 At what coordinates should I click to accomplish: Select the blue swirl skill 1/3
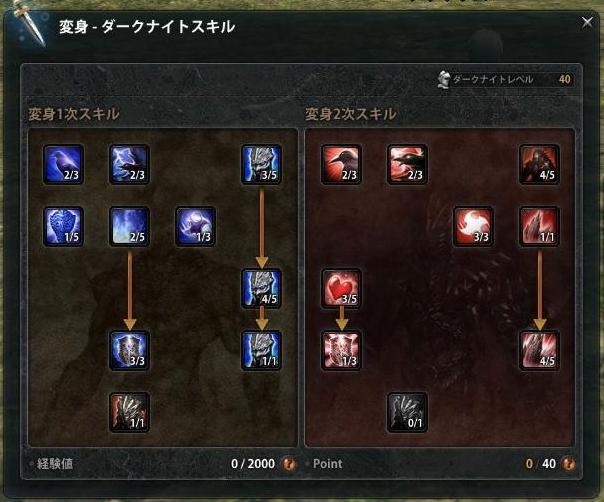pyautogui.click(x=195, y=226)
